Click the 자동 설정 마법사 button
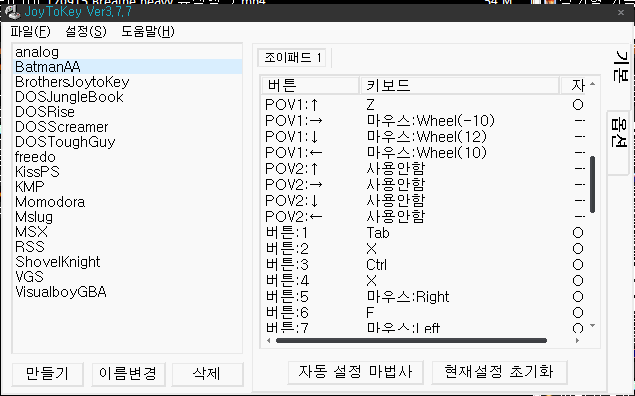Viewport: 635px width, 396px height. point(355,372)
